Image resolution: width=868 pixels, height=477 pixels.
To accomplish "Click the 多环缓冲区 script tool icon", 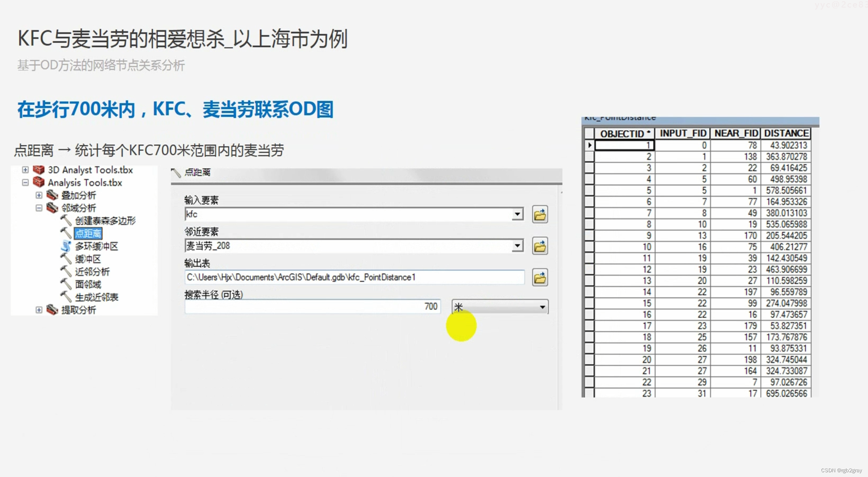I will [66, 246].
